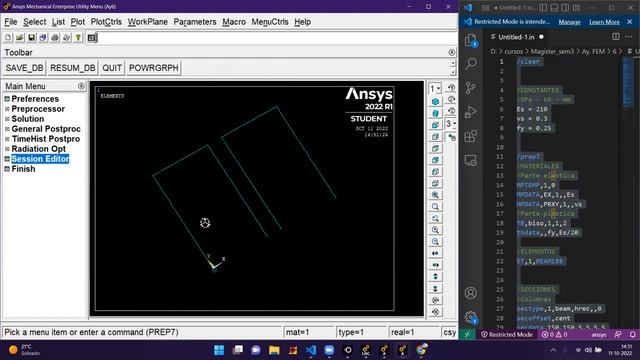
Task: Open the Macro menu
Action: (234, 22)
